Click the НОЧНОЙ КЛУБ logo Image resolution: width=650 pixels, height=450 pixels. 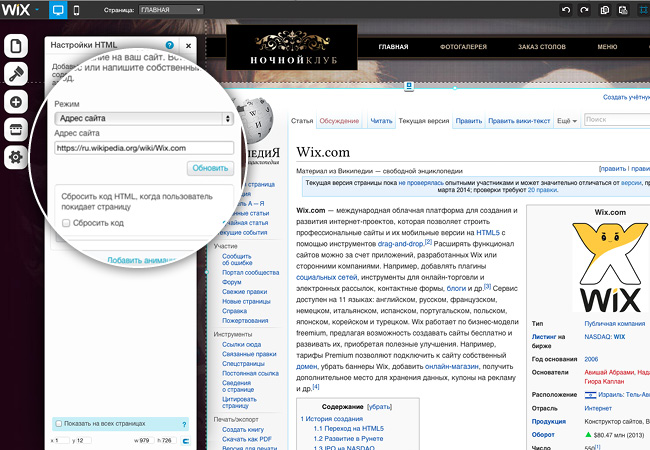pyautogui.click(x=292, y=47)
